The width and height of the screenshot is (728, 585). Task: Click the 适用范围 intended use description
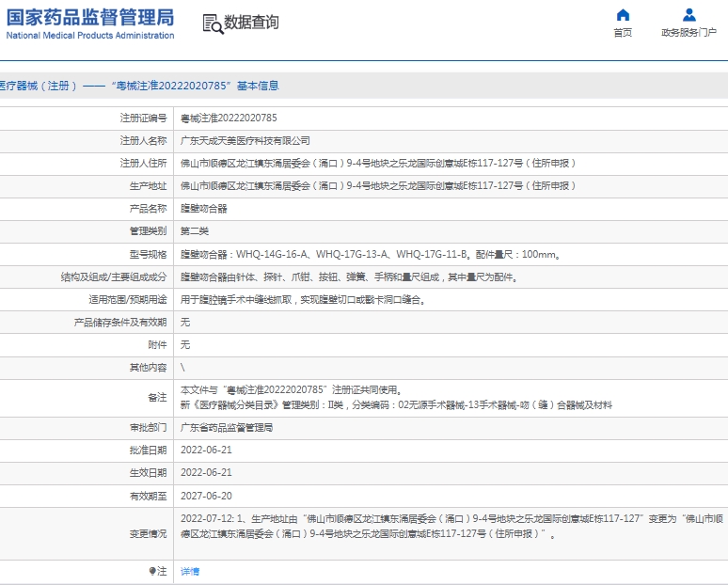coord(303,299)
